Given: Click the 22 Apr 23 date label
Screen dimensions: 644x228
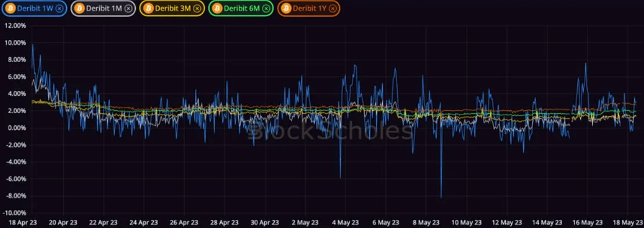Looking at the screenshot, I should [104, 223].
